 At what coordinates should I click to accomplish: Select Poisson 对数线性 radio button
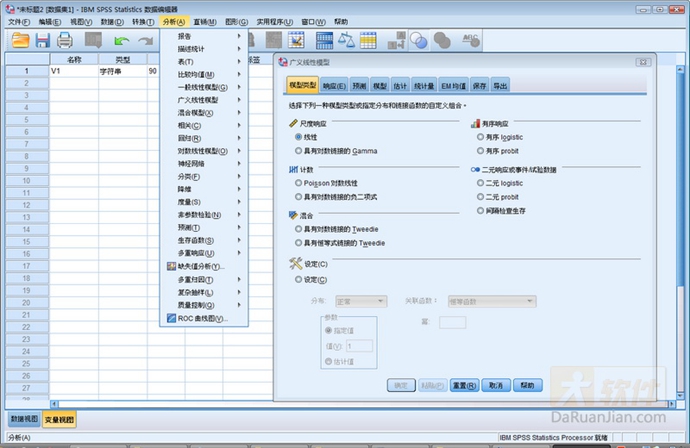(x=298, y=183)
